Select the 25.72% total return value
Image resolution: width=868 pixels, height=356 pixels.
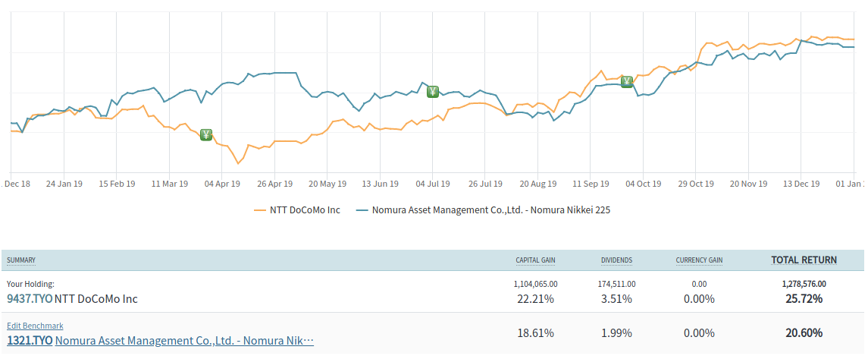tap(804, 299)
